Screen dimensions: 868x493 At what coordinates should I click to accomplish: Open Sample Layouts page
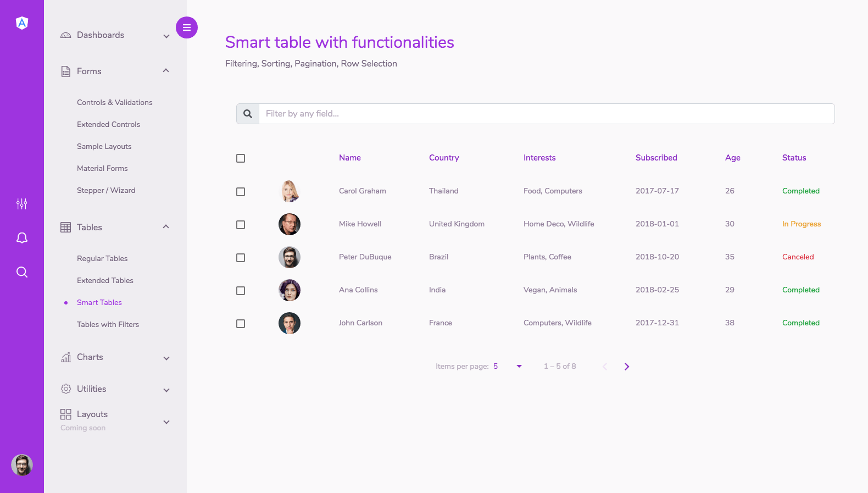(104, 146)
